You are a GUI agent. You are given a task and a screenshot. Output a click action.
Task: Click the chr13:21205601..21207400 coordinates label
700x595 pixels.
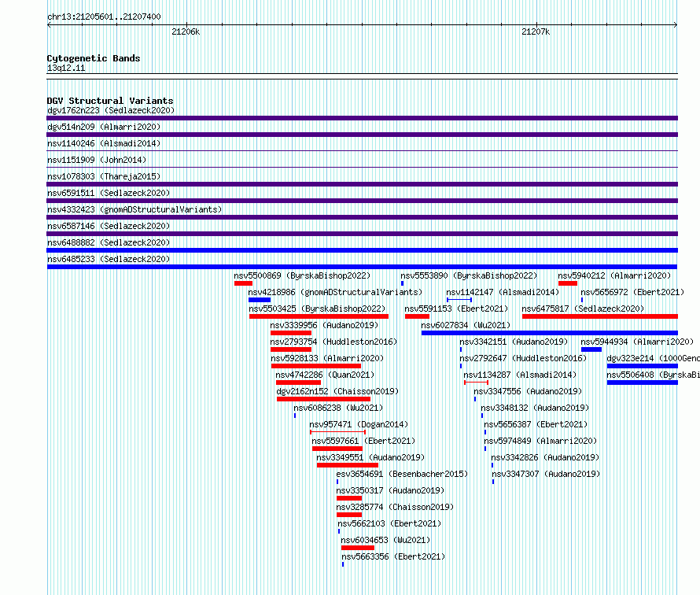104,17
